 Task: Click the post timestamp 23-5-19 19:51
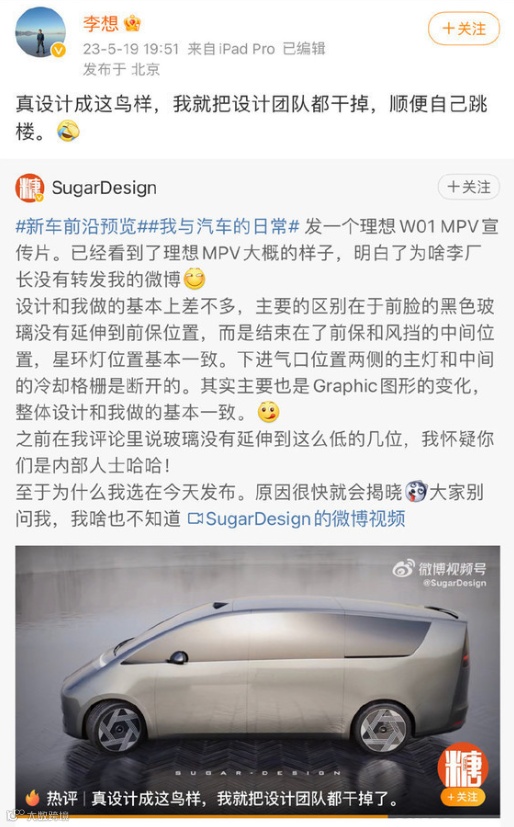click(x=131, y=49)
